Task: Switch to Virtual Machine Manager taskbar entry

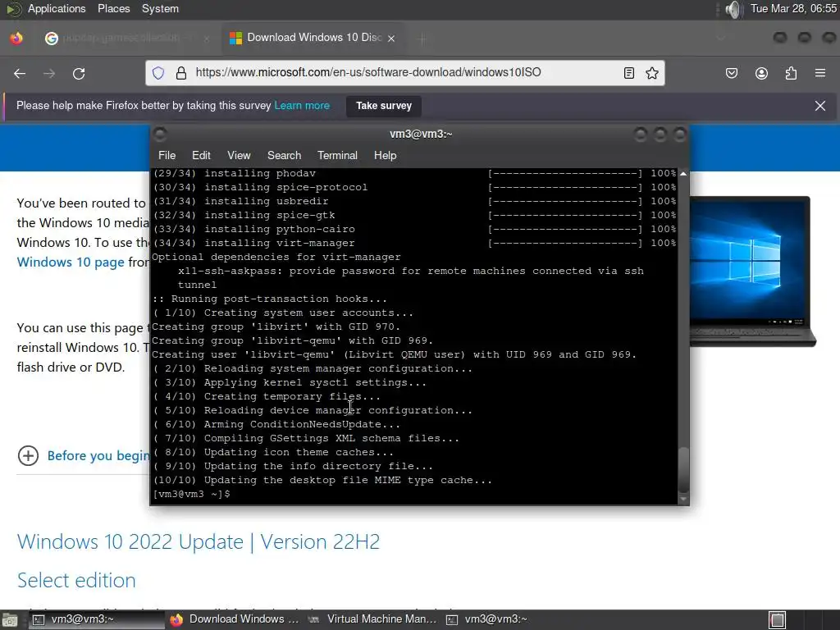Action: click(x=372, y=619)
